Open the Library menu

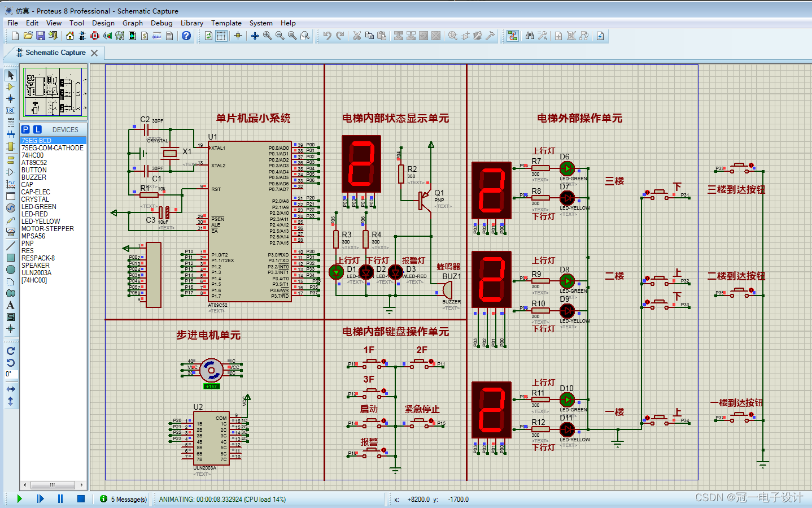(192, 23)
